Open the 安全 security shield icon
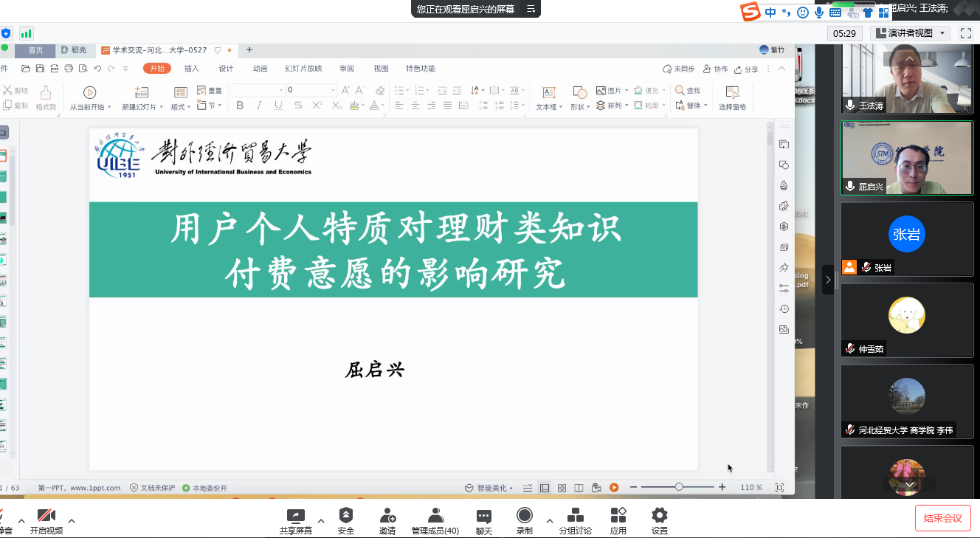 coord(345,516)
